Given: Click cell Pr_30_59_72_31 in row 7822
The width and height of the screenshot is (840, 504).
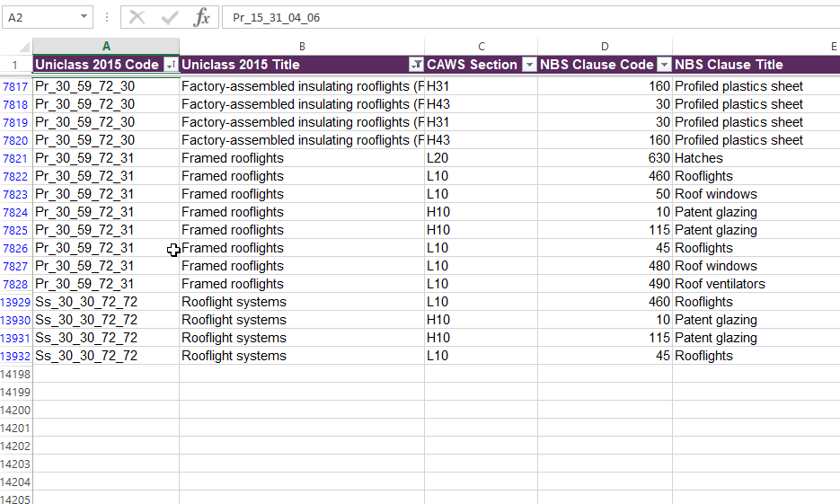Looking at the screenshot, I should (106, 176).
